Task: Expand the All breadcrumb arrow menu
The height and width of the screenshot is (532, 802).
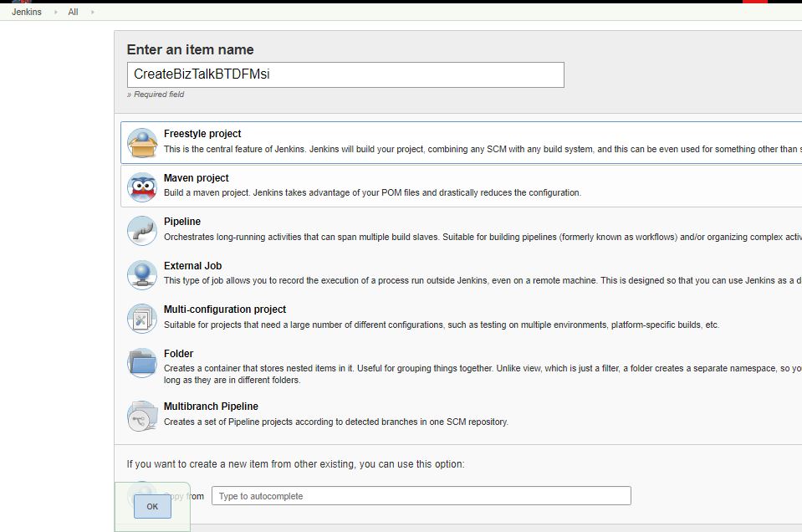Action: click(93, 12)
